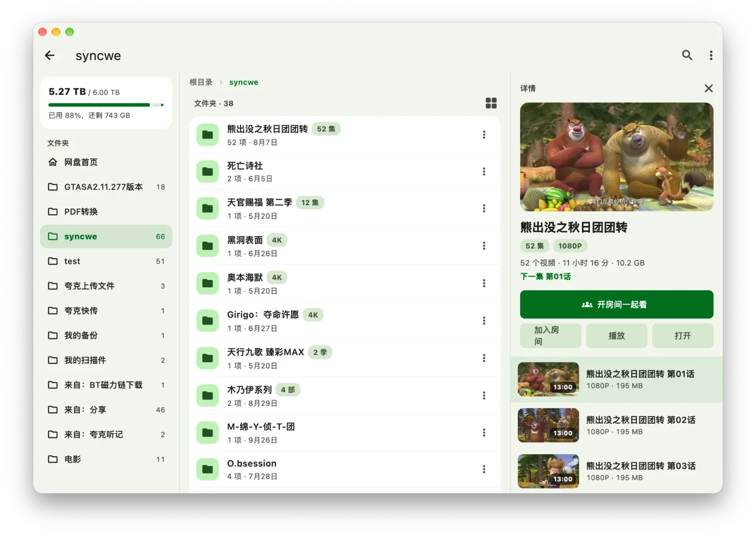This screenshot has width=756, height=537.
Task: Open 来自：BT磁力链下载 sidebar folder
Action: tap(106, 385)
